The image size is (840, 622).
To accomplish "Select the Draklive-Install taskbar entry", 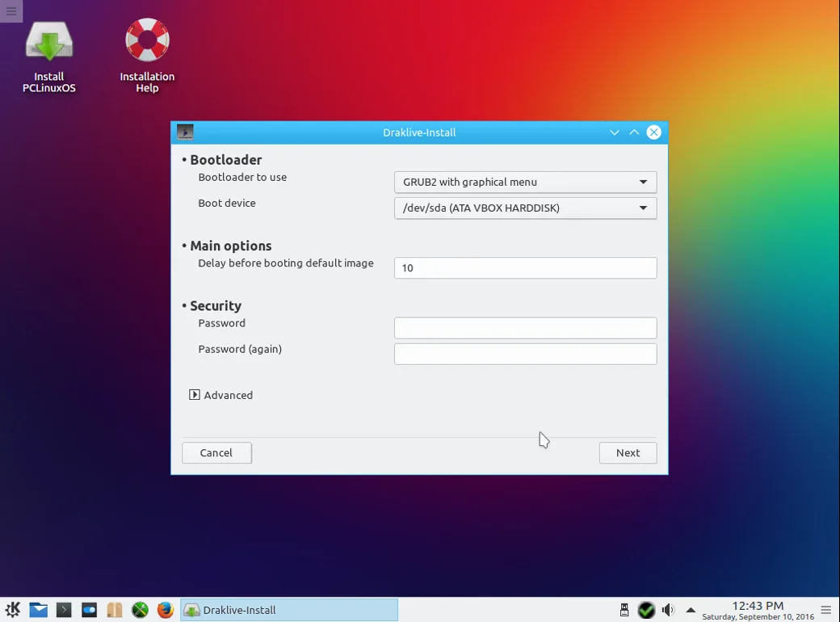I will [x=289, y=610].
